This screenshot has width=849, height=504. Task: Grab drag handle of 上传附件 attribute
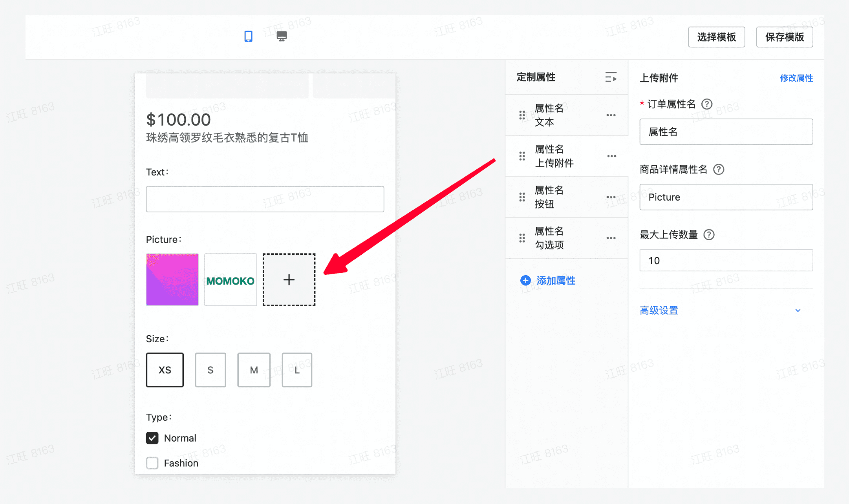coord(522,156)
